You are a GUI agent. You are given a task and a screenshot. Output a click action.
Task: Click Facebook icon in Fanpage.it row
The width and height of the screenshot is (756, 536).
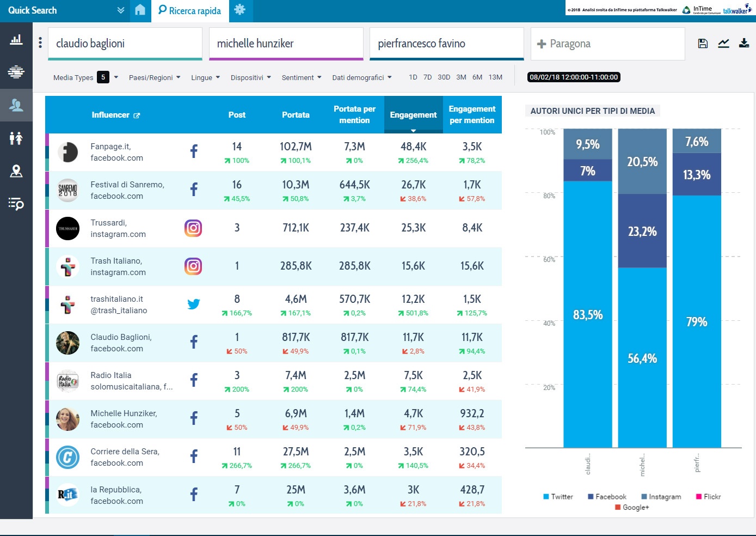(194, 151)
